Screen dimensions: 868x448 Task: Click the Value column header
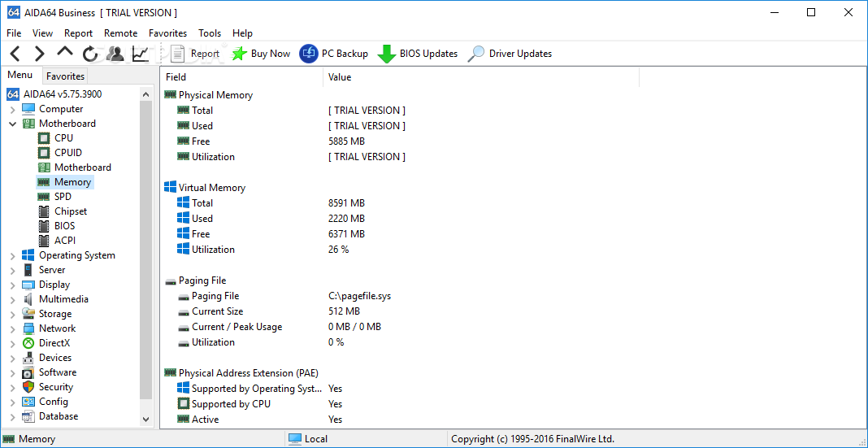(x=481, y=77)
